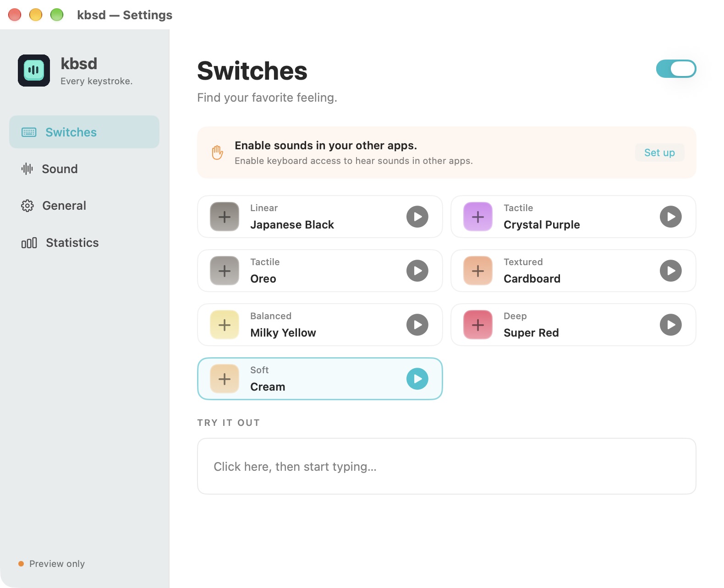This screenshot has width=724, height=588.
Task: Select the Cardboard switch name
Action: click(532, 279)
